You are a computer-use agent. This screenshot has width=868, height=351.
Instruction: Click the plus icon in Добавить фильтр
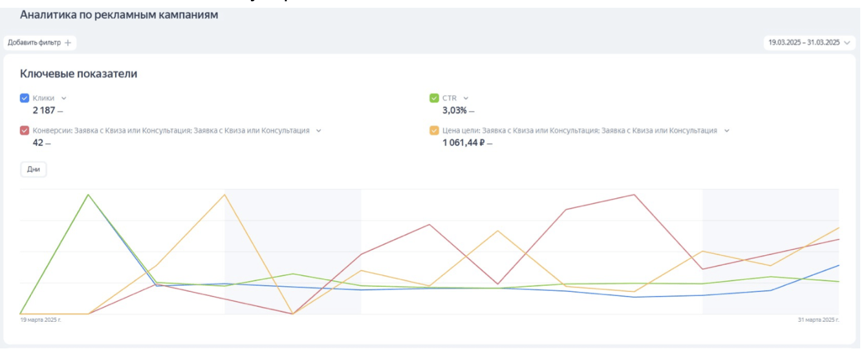pyautogui.click(x=68, y=43)
